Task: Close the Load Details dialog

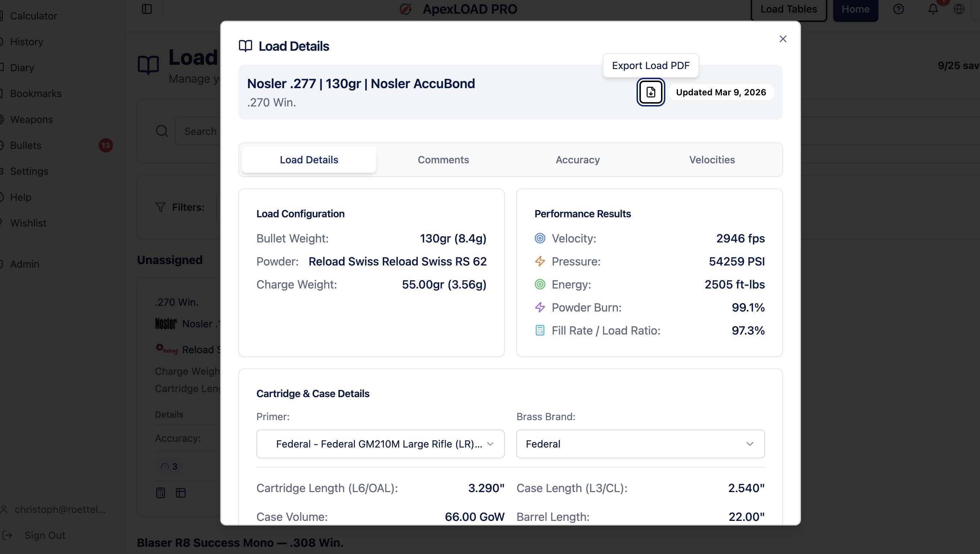Action: tap(783, 39)
